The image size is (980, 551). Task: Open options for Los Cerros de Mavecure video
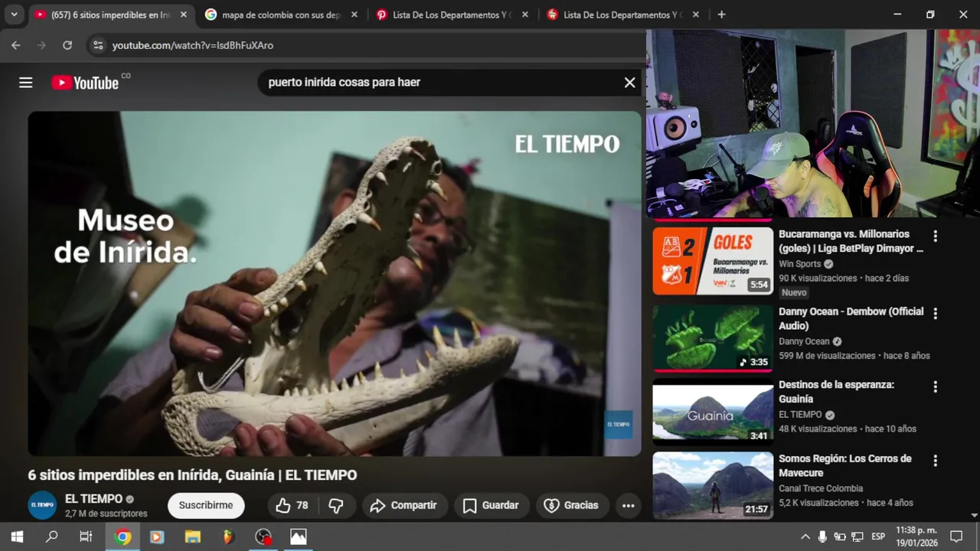pyautogui.click(x=935, y=461)
